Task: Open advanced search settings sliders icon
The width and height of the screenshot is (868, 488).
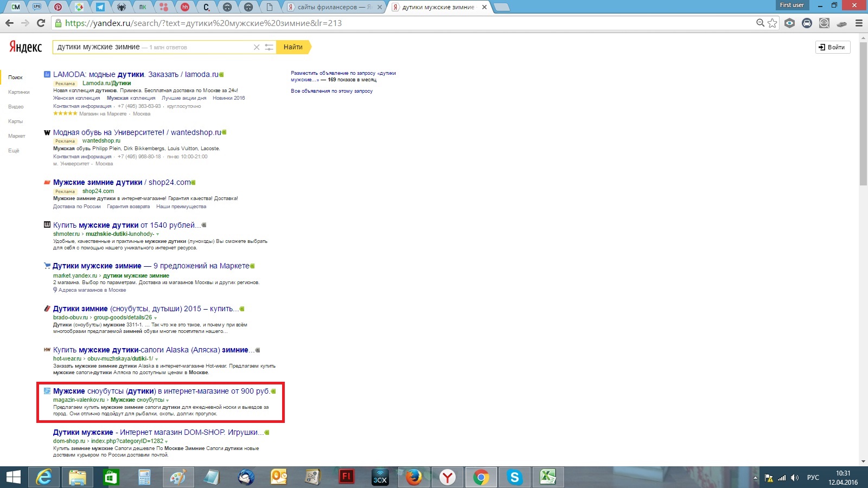Action: pyautogui.click(x=269, y=47)
